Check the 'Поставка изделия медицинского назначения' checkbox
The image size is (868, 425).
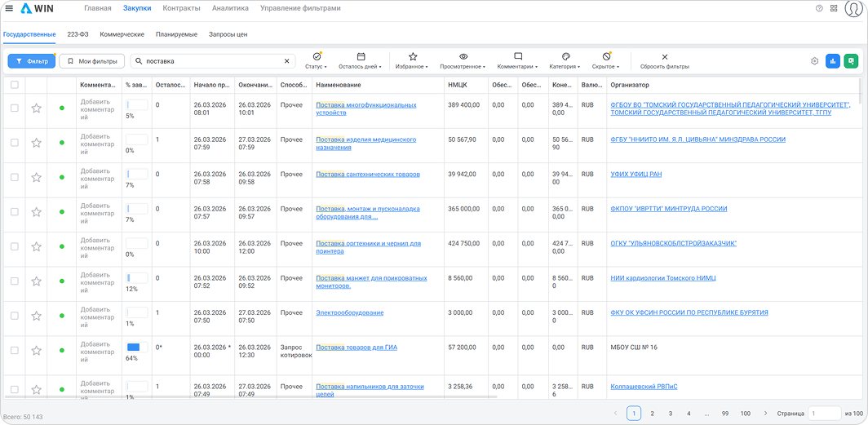(15, 143)
